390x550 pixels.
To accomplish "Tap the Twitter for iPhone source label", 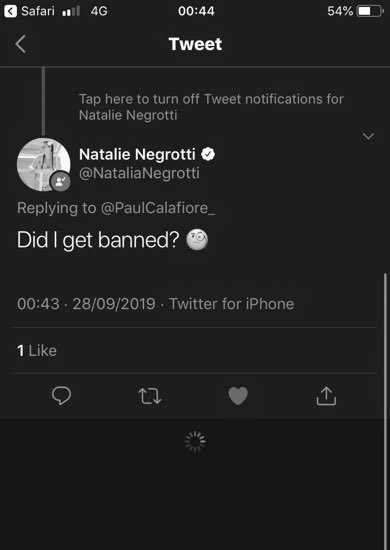I will [231, 304].
